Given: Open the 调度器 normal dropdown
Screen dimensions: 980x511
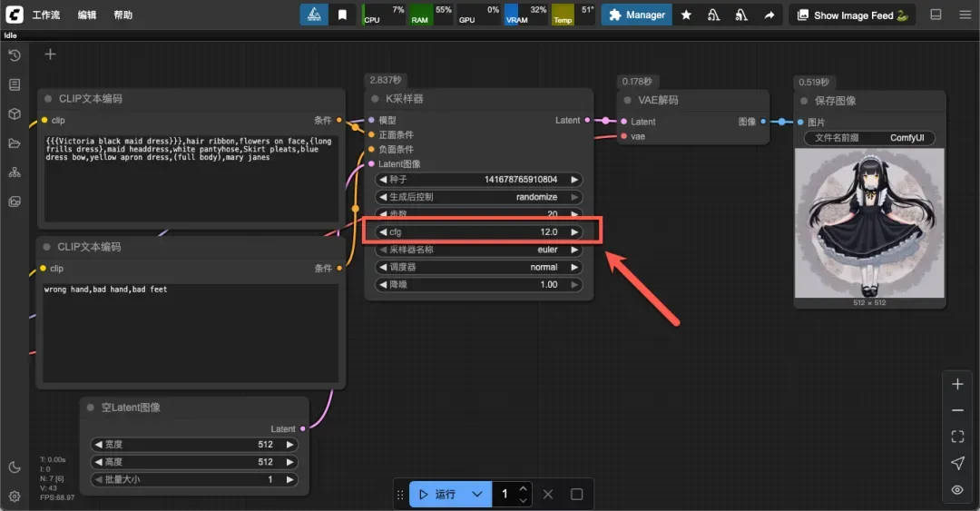Looking at the screenshot, I should (479, 267).
